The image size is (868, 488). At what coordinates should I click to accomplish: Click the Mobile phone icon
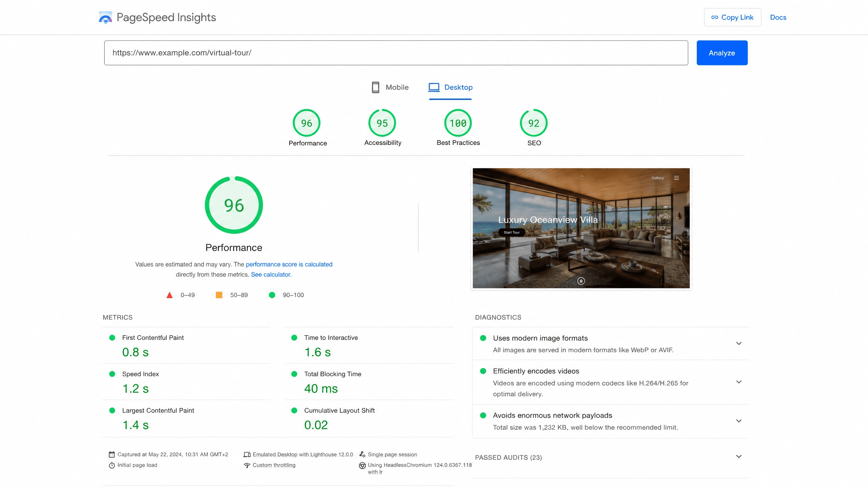[375, 87]
